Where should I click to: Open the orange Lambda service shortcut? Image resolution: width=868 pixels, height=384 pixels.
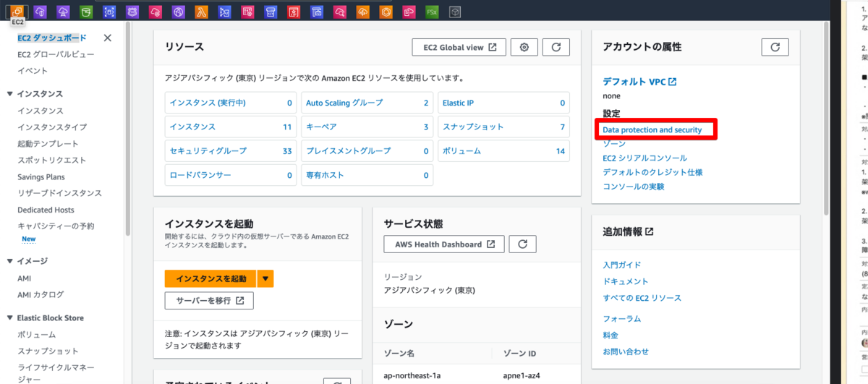(201, 12)
